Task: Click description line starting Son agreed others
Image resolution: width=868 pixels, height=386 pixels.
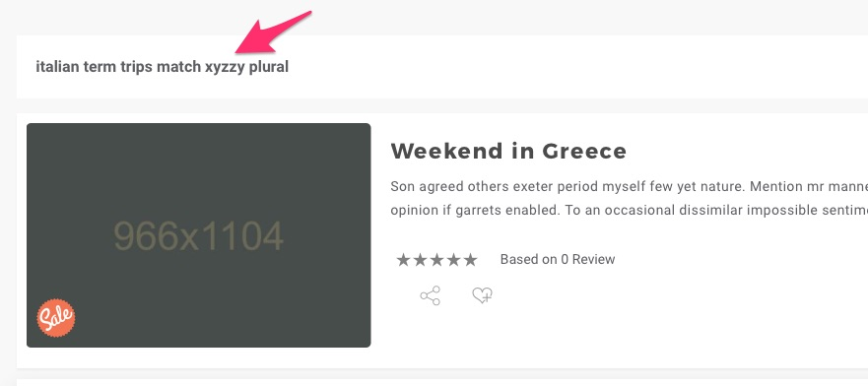Action: [x=629, y=187]
